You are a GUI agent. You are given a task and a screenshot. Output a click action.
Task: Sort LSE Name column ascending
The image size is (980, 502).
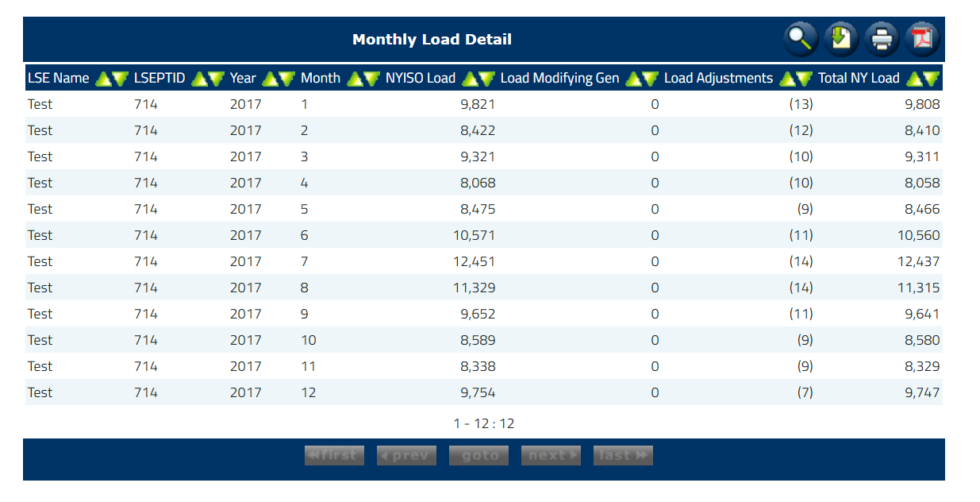(x=103, y=79)
